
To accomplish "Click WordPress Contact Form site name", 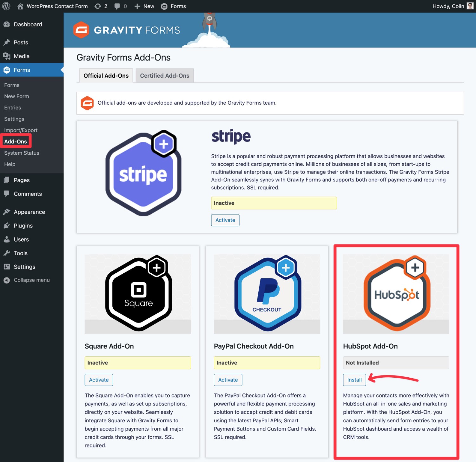I will (x=57, y=6).
